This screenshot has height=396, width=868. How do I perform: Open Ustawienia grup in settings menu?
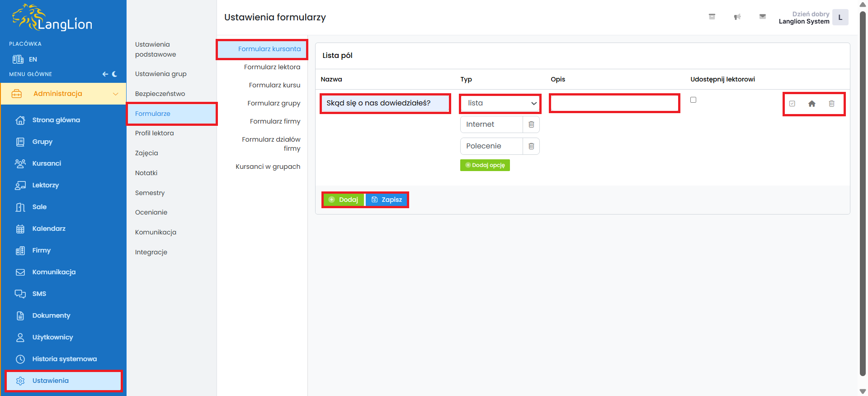coord(160,74)
